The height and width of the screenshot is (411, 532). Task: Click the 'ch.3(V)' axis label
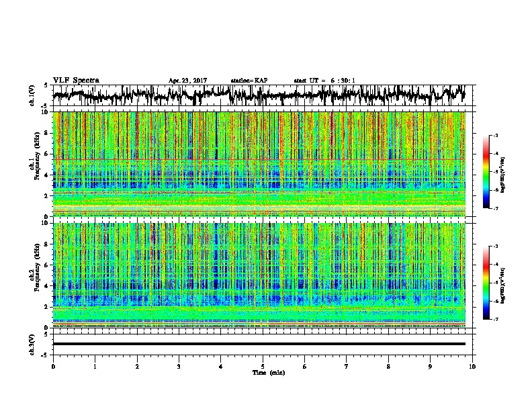(32, 345)
